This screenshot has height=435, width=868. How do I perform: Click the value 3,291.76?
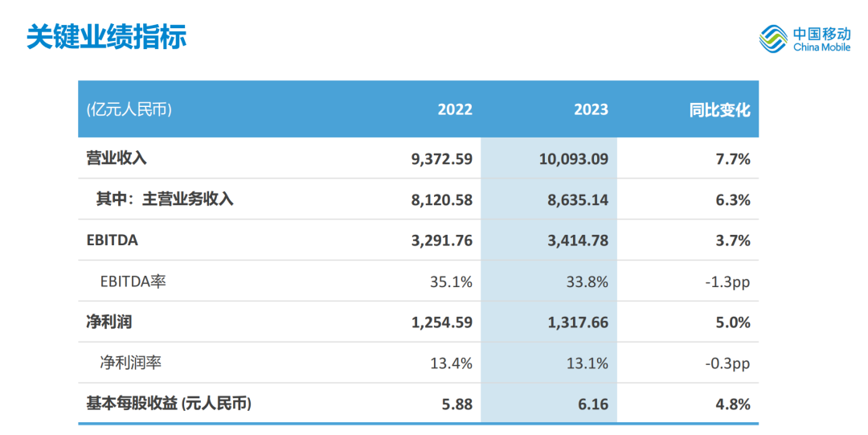click(x=442, y=241)
